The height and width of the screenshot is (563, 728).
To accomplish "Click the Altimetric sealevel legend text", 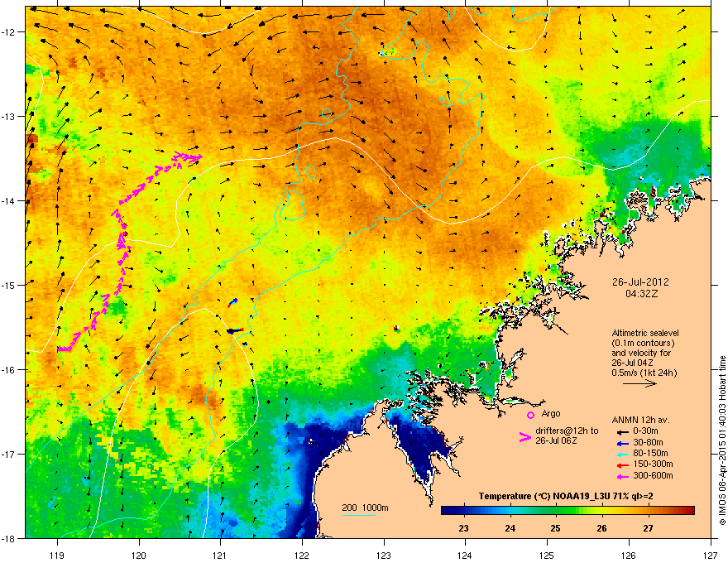I will (645, 333).
